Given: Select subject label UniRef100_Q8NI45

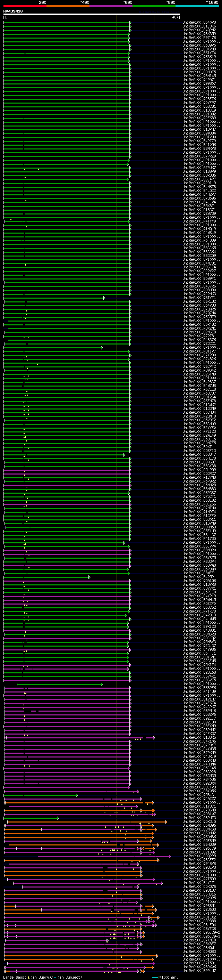Looking at the screenshot, I should pos(199,76).
